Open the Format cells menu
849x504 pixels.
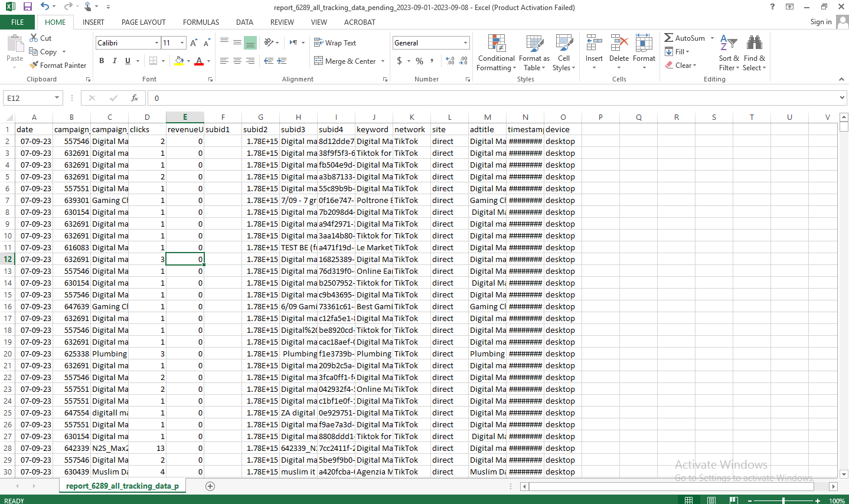pos(644,53)
